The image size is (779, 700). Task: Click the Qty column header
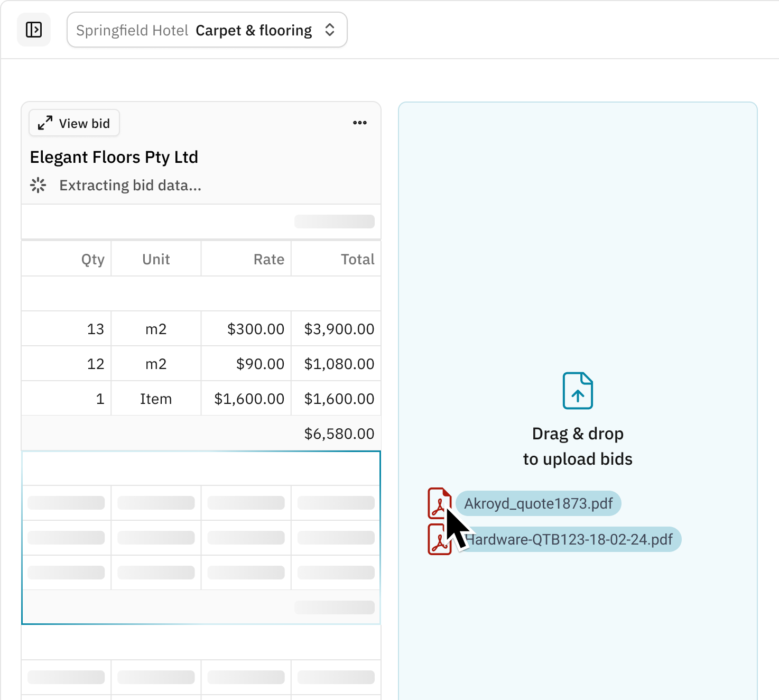point(93,259)
